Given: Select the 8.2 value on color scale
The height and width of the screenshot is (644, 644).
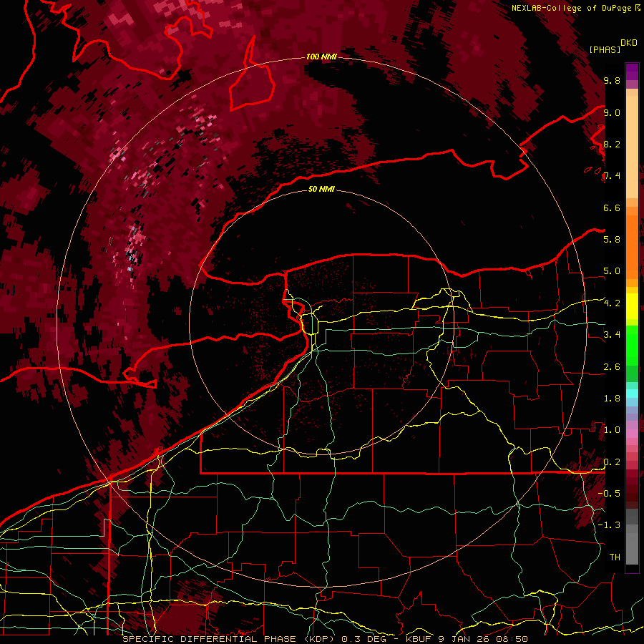Looking at the screenshot, I should tap(612, 144).
